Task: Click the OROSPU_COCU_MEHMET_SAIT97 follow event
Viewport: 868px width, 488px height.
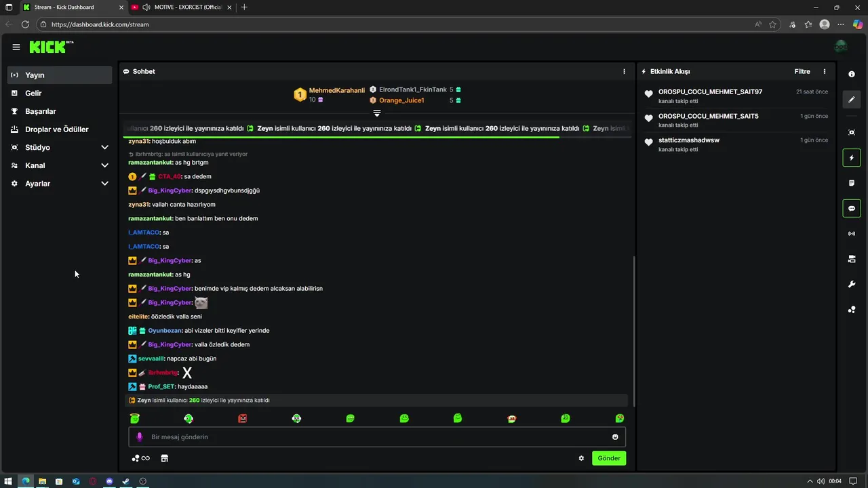Action: [x=738, y=96]
